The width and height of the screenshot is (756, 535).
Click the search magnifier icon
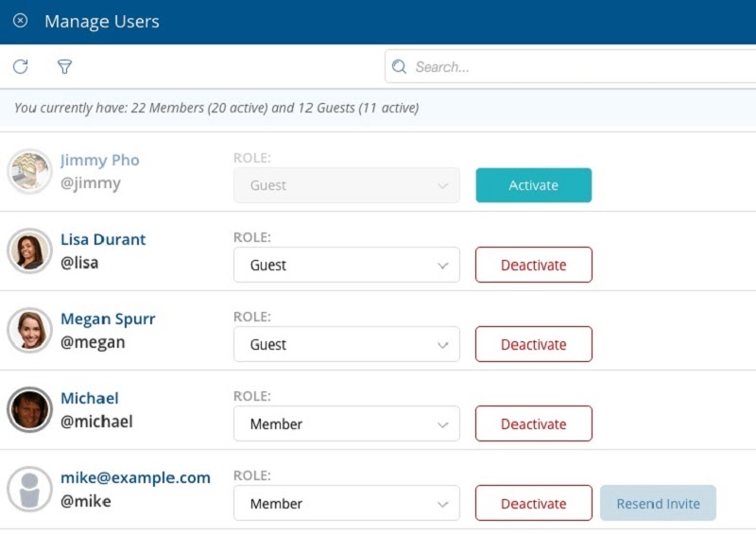coord(399,66)
